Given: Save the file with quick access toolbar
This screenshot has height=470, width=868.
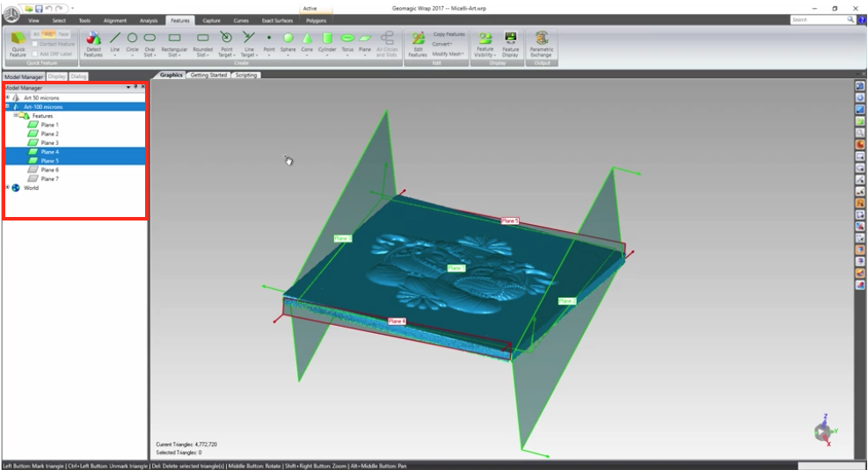Looking at the screenshot, I should tap(39, 9).
